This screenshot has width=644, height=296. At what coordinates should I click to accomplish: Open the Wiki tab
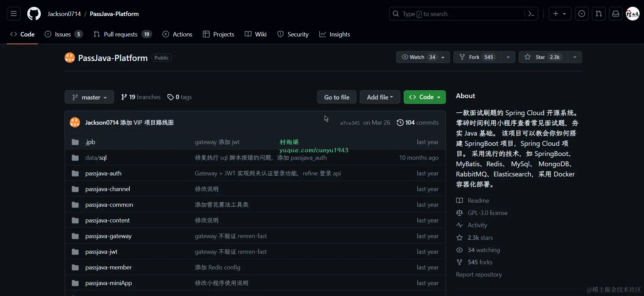click(256, 34)
